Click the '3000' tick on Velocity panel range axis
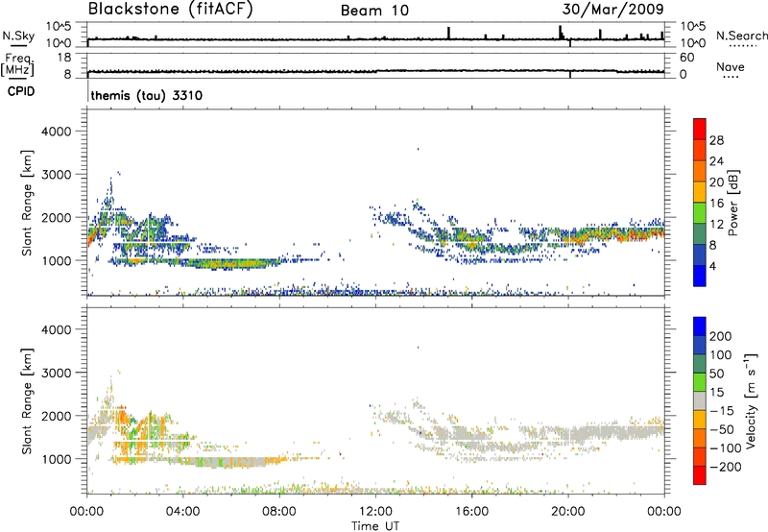The width and height of the screenshot is (768, 532). coord(56,373)
